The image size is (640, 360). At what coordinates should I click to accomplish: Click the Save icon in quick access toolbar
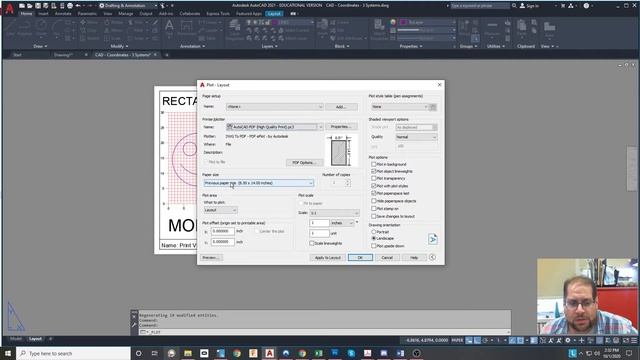tap(38, 6)
